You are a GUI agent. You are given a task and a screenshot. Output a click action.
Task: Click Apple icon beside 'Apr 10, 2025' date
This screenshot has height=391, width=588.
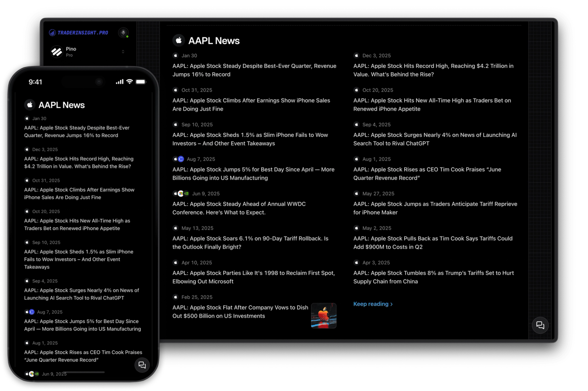pos(176,263)
